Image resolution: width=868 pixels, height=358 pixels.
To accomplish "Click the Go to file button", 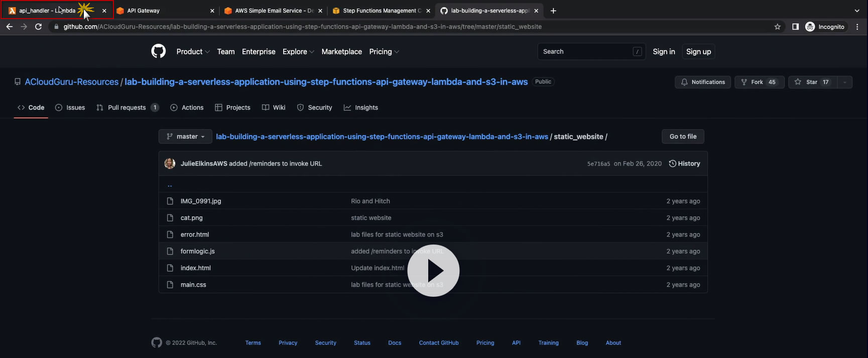I will pos(683,137).
